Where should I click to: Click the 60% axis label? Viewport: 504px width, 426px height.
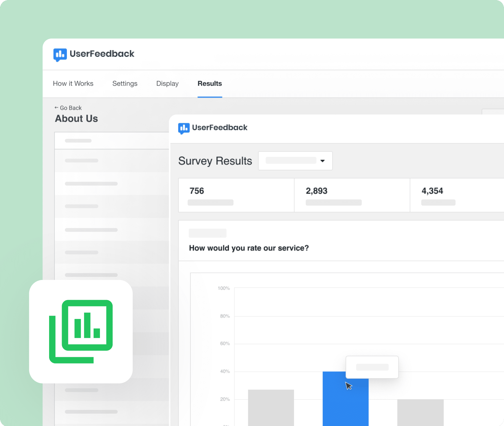click(225, 343)
